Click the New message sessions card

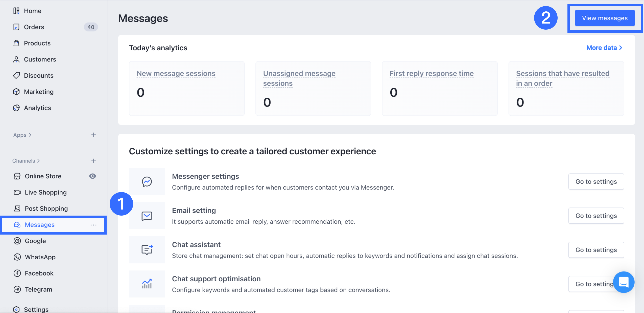(x=187, y=88)
